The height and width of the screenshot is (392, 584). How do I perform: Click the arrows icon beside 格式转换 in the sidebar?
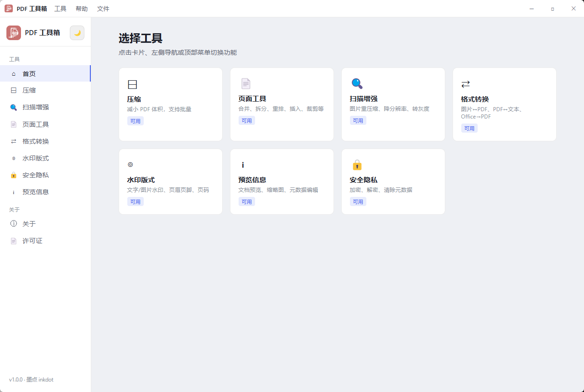pos(14,141)
